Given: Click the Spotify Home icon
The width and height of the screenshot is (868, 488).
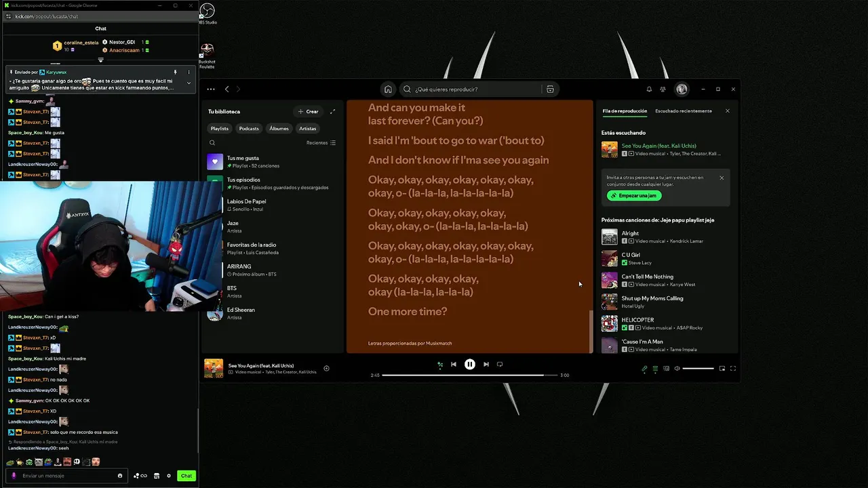Looking at the screenshot, I should (x=388, y=89).
